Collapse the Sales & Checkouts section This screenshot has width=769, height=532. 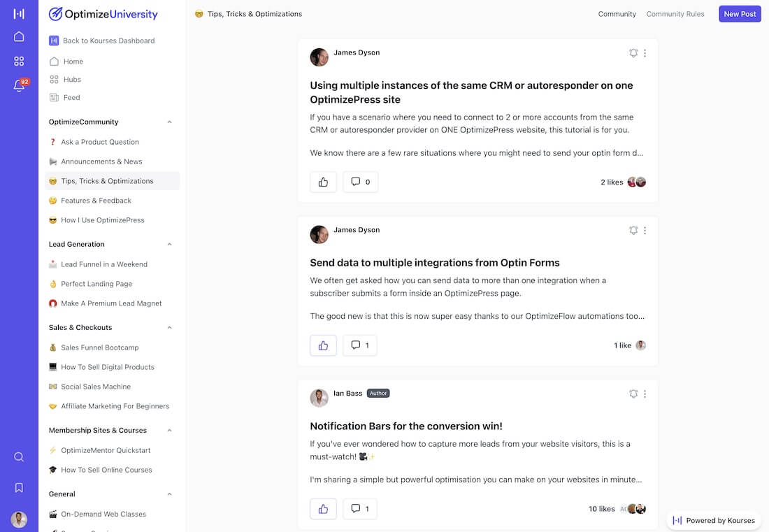(169, 328)
